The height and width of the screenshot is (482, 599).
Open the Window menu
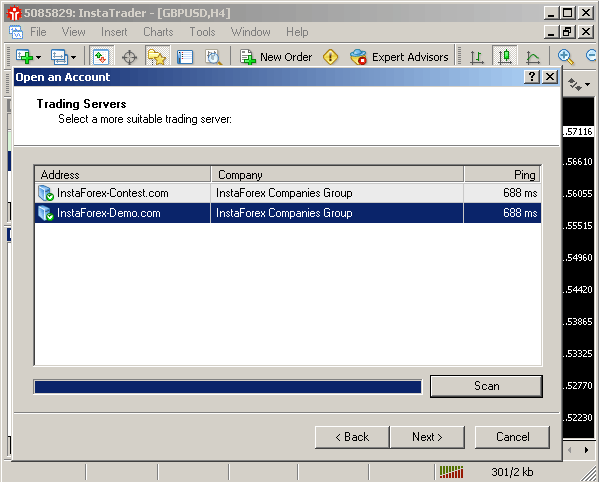[251, 32]
